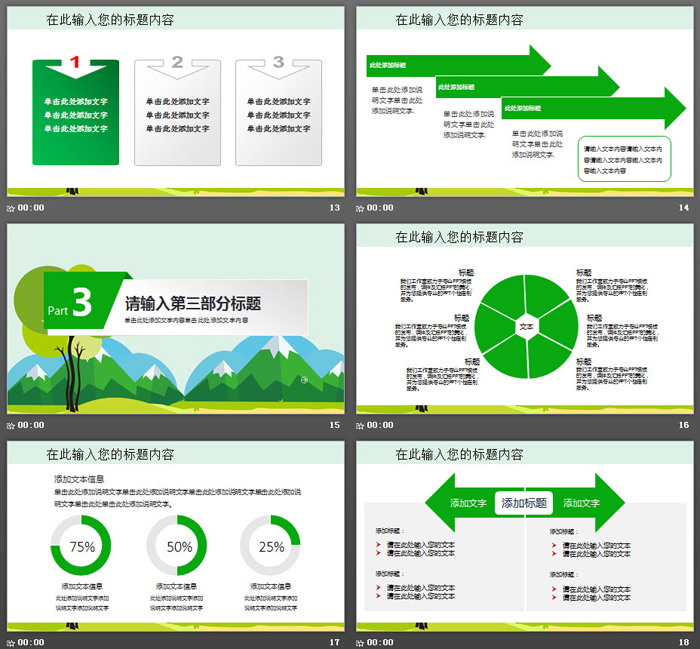Screen dimensions: 700x649
Task: Click the 00:00 timing under slide 17
Action: (x=31, y=642)
